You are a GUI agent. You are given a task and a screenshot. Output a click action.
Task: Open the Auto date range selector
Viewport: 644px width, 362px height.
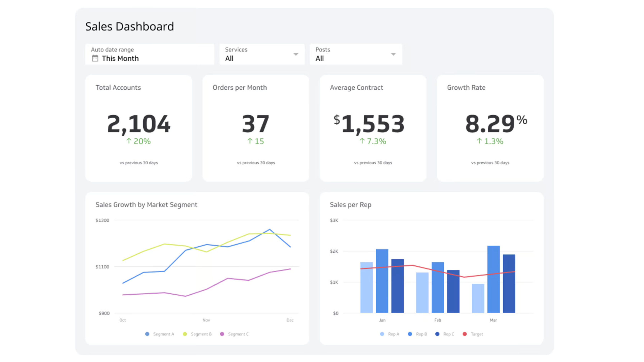point(149,54)
